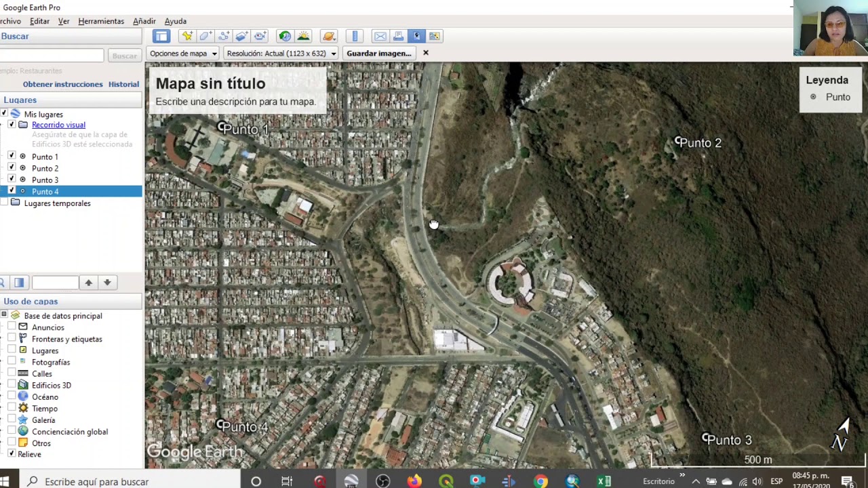This screenshot has width=868, height=488.
Task: Click the move item down arrow
Action: [x=107, y=283]
